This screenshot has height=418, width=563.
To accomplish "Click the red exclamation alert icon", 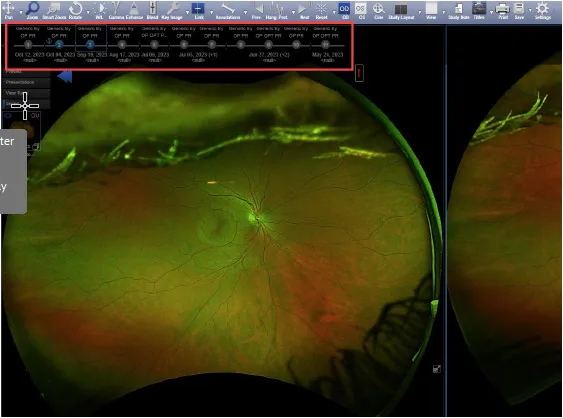I will click(x=359, y=73).
